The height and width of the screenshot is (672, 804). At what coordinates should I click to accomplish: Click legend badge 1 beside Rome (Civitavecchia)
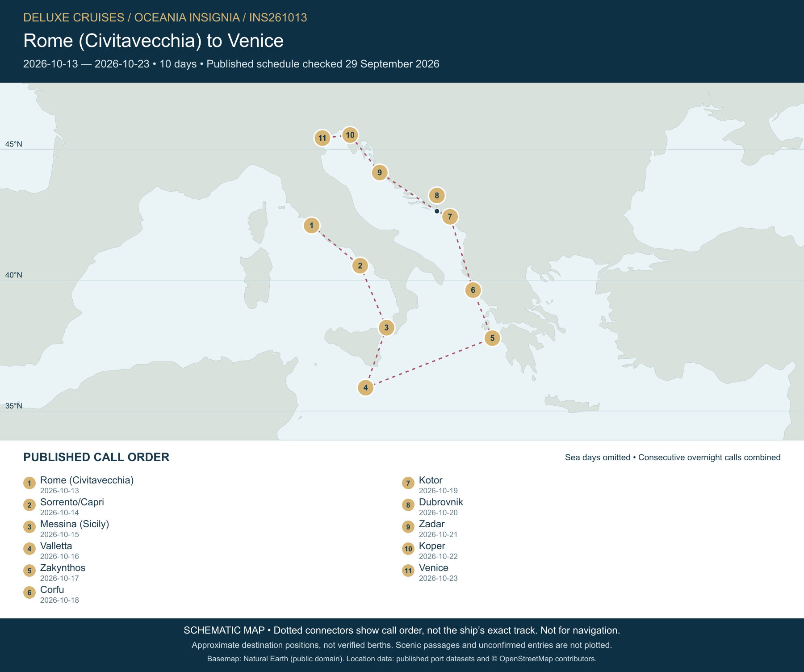(x=29, y=483)
